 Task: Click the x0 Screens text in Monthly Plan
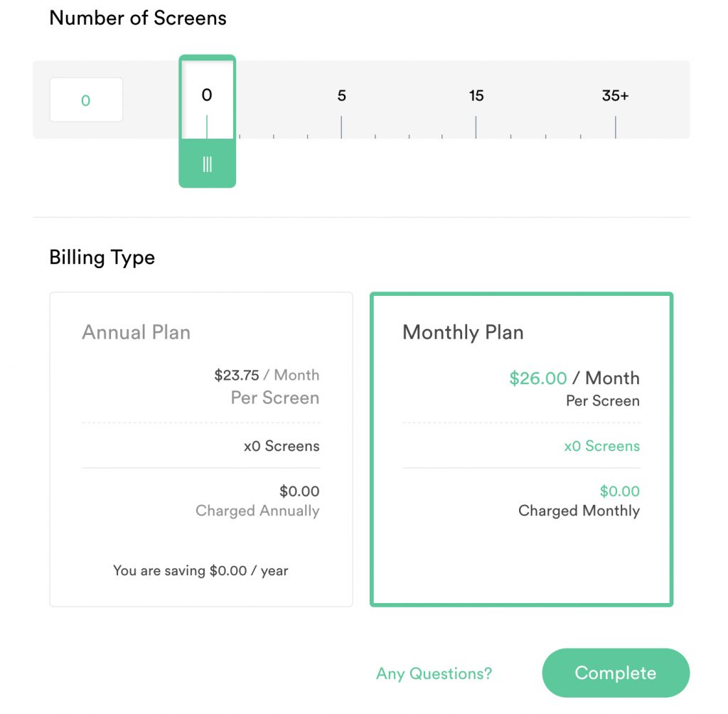click(602, 446)
